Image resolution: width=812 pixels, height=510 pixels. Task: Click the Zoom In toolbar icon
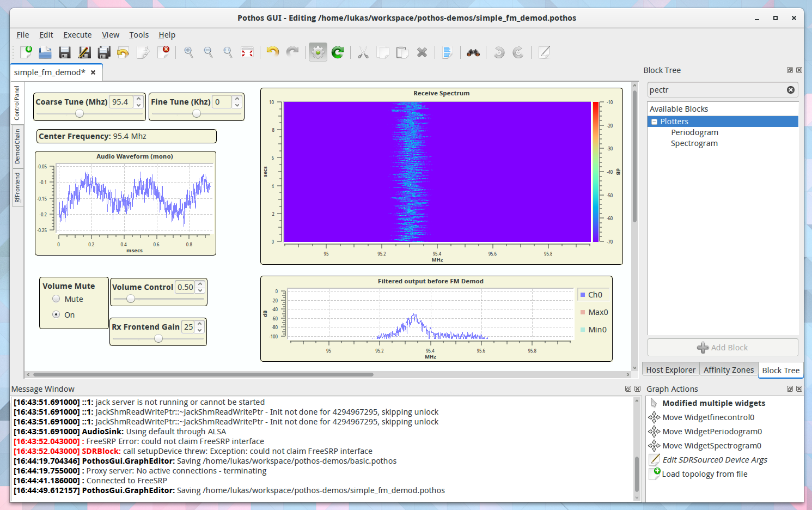click(188, 52)
